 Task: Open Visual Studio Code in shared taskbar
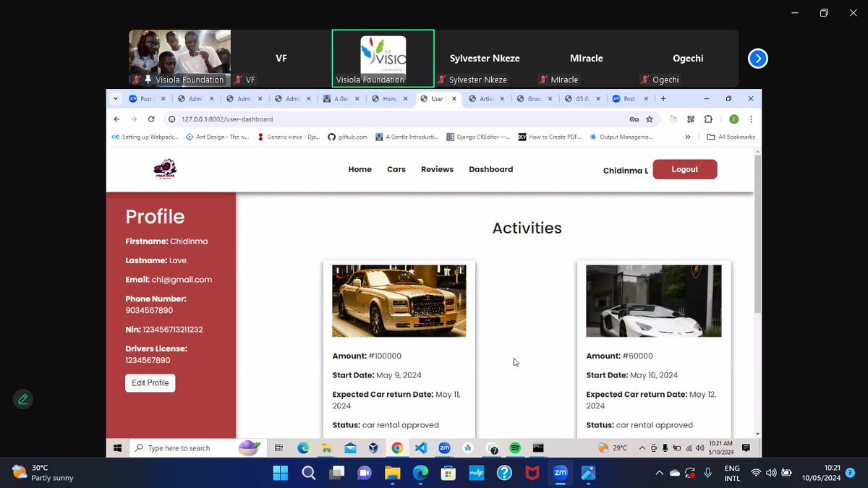pos(420,448)
